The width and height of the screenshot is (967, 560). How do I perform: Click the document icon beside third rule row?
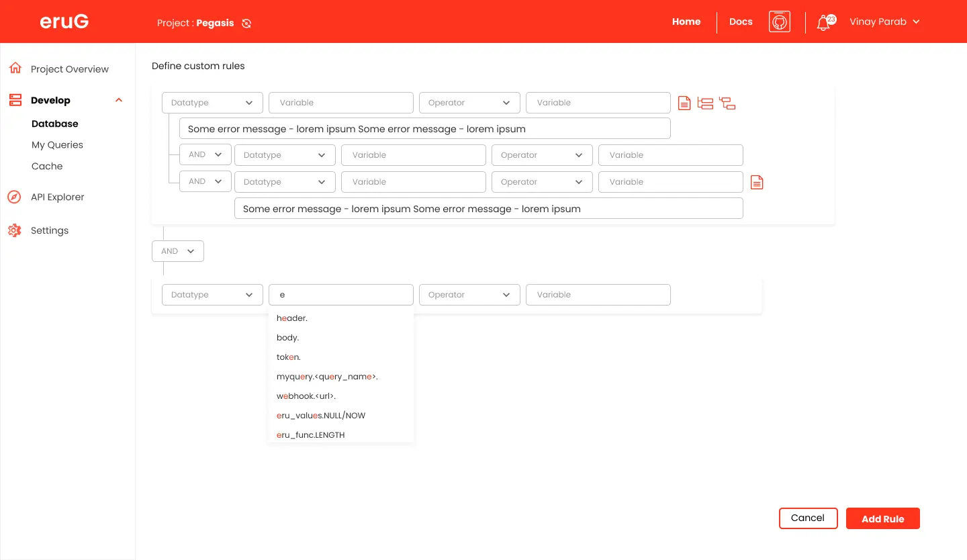pos(757,182)
